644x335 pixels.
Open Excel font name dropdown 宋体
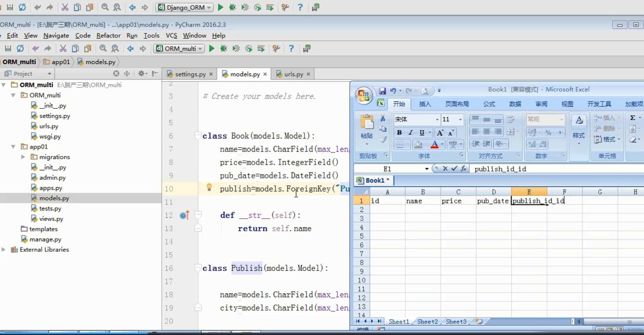pos(437,119)
